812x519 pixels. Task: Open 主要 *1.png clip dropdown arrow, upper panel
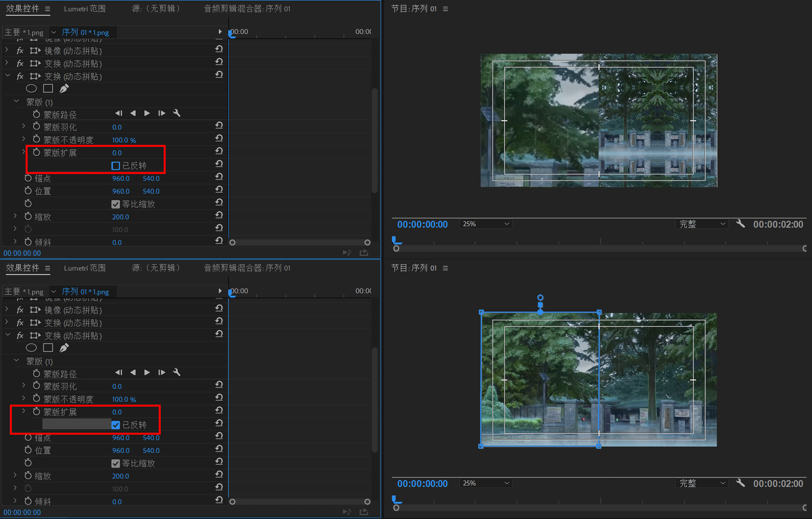[53, 32]
